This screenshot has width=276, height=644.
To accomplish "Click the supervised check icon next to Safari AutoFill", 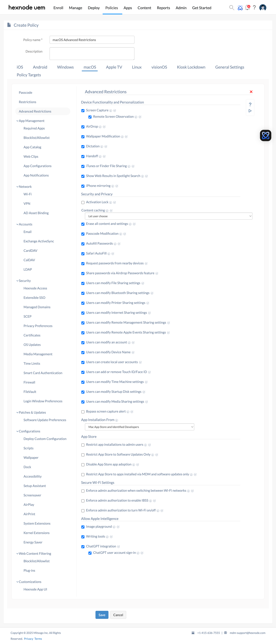I will (x=113, y=254).
